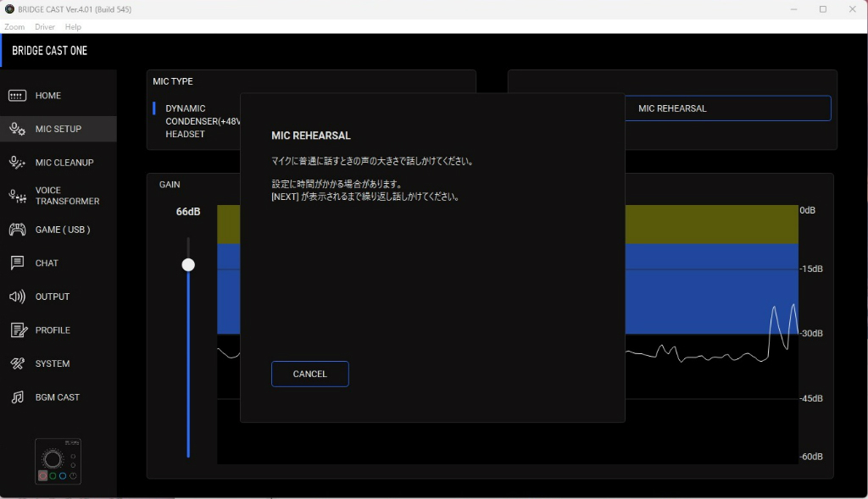
Task: Click the -45dB level label
Action: pyautogui.click(x=811, y=398)
